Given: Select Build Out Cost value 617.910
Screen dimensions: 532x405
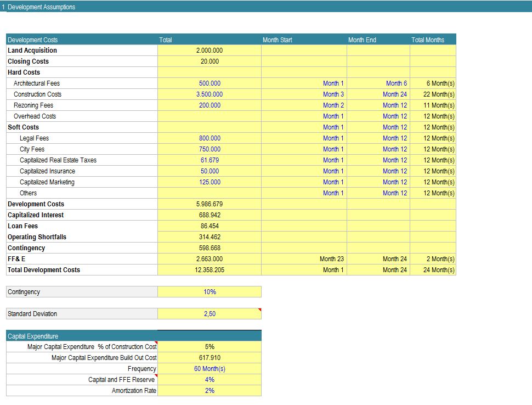Looking at the screenshot, I should pos(210,357).
